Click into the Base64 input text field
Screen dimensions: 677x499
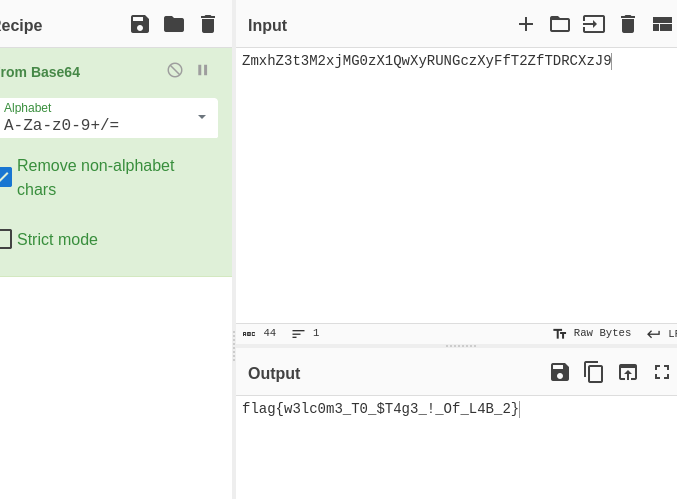pyautogui.click(x=456, y=186)
